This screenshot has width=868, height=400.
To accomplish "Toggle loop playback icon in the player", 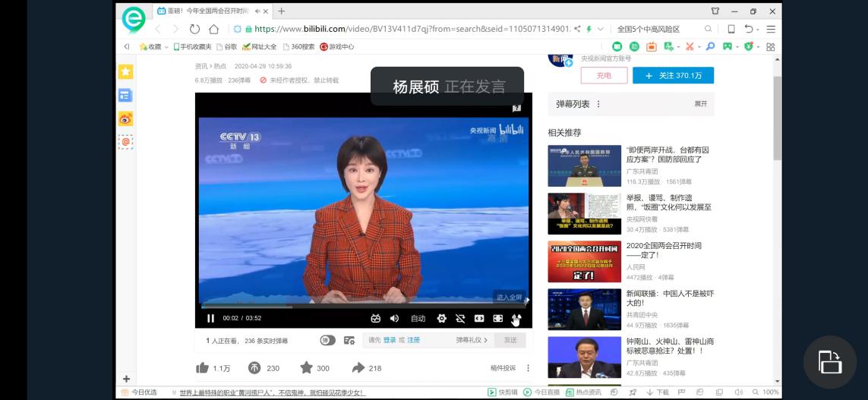I will pos(460,318).
